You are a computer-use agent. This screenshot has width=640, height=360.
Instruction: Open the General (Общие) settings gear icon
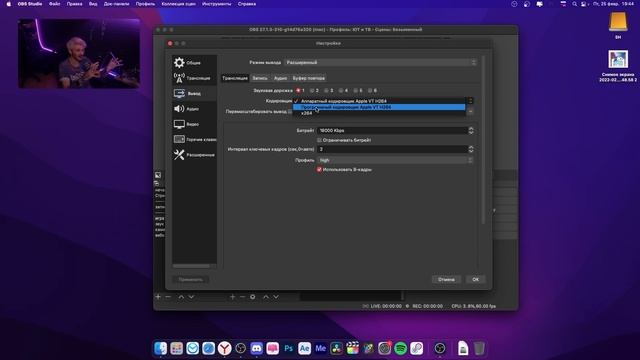click(179, 62)
